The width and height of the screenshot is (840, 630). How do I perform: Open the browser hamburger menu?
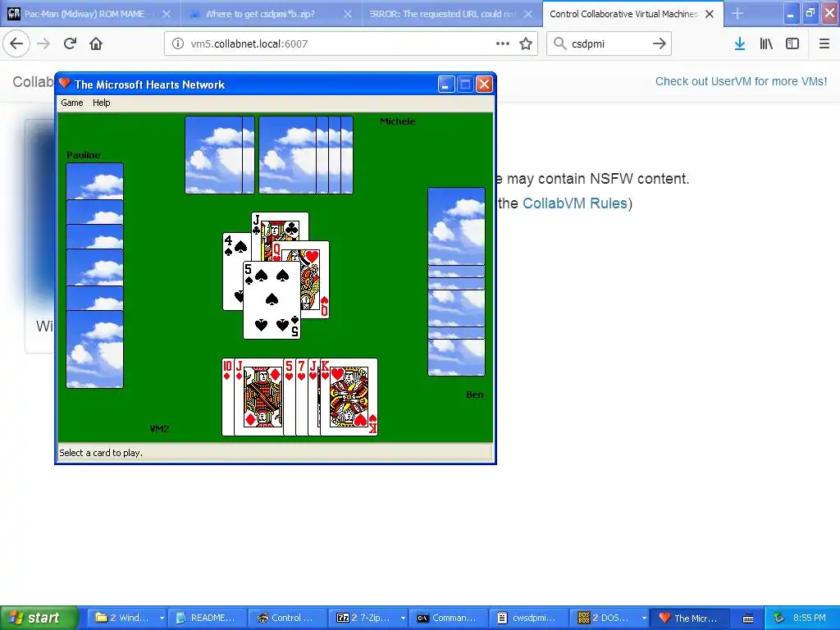(824, 44)
